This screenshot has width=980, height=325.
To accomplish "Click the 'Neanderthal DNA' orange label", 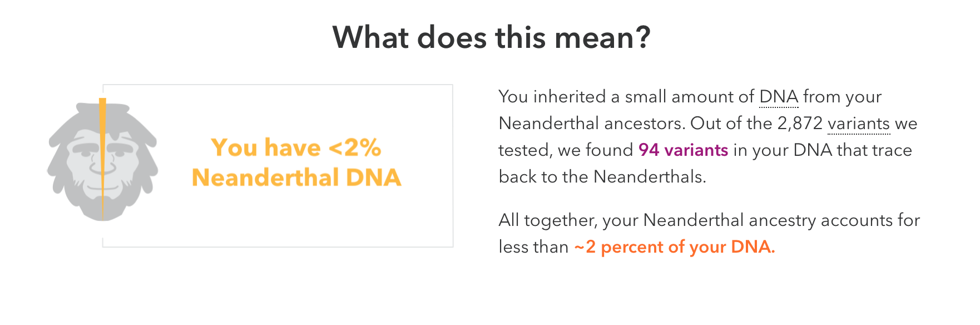I will [296, 178].
